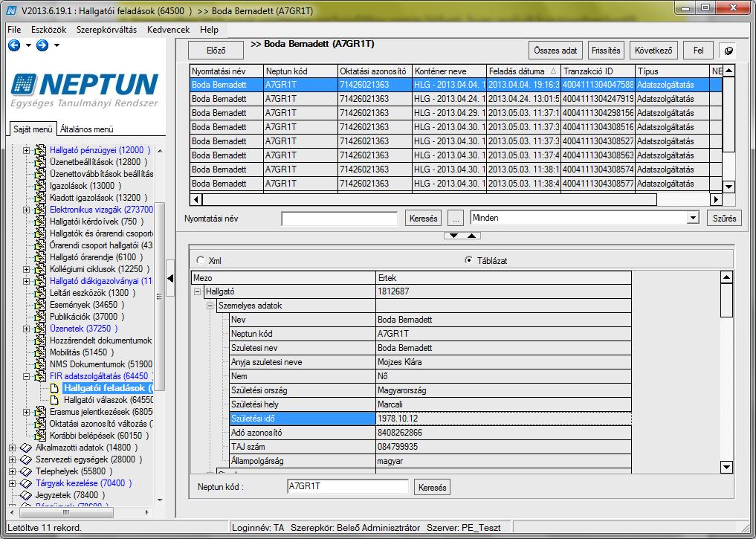Viewport: 756px width, 539px height.
Task: Click the Nyomtatási név search field
Action: [x=340, y=219]
